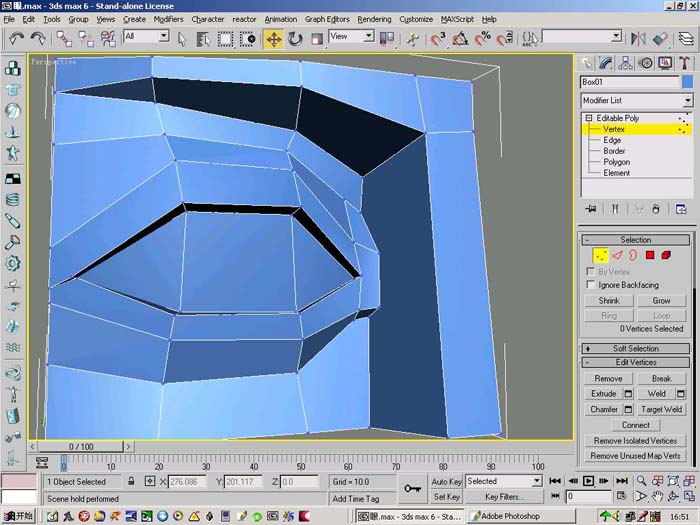Switch to the Modify command panel tab
This screenshot has width=700, height=525.
click(x=606, y=63)
